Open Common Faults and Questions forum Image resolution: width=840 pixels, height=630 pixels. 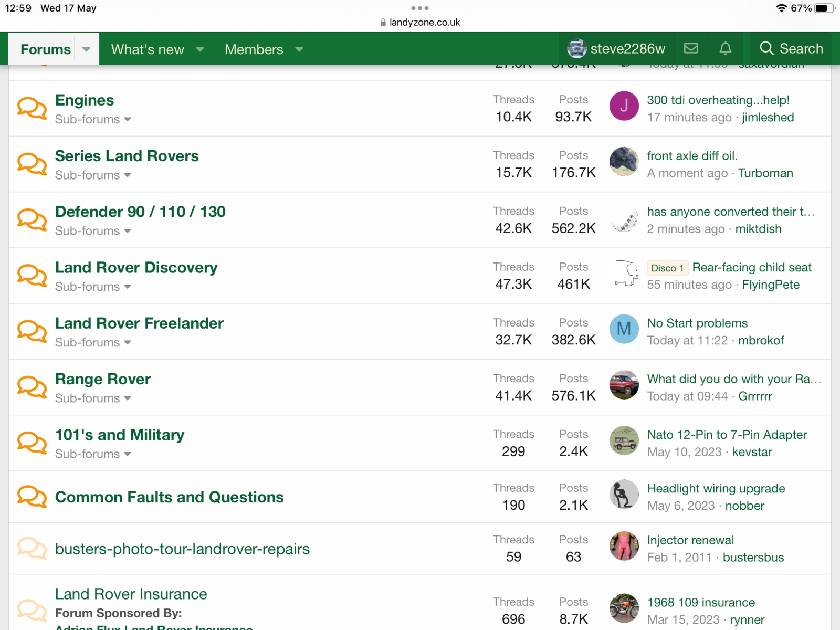[169, 497]
